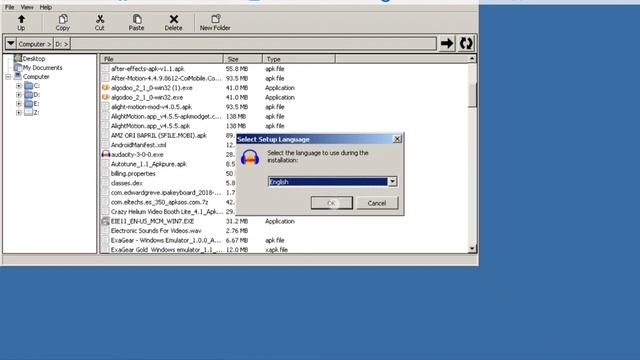Select AlightMotion.app_v4.5.5-apkmodget file
Image resolution: width=640 pixels, height=360 pixels.
click(x=166, y=116)
